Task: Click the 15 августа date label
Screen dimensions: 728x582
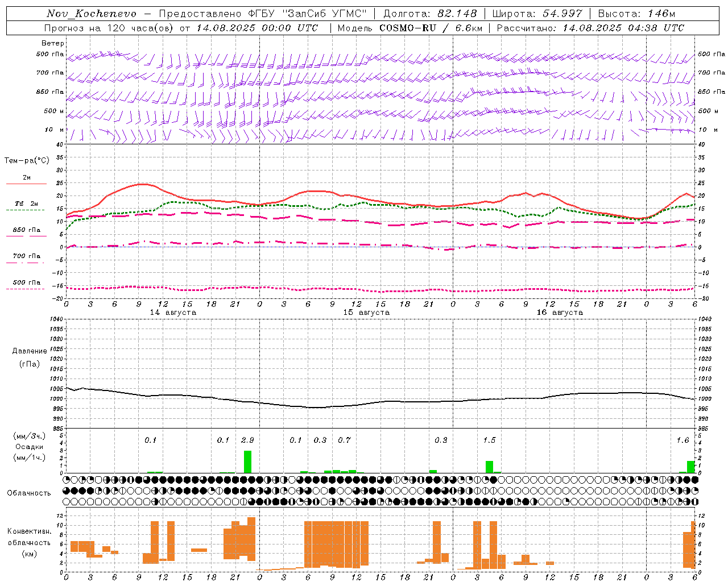Action: pyautogui.click(x=366, y=313)
